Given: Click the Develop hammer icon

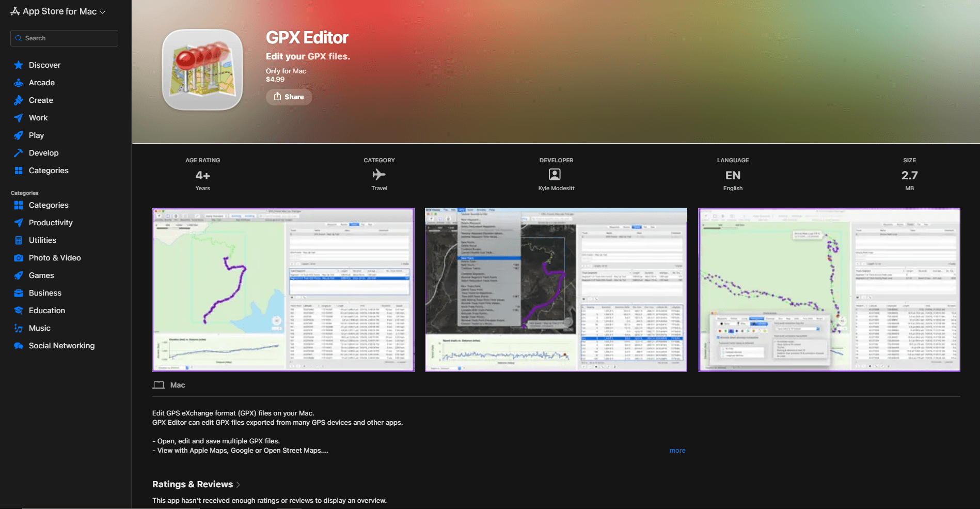Looking at the screenshot, I should pyautogui.click(x=19, y=153).
